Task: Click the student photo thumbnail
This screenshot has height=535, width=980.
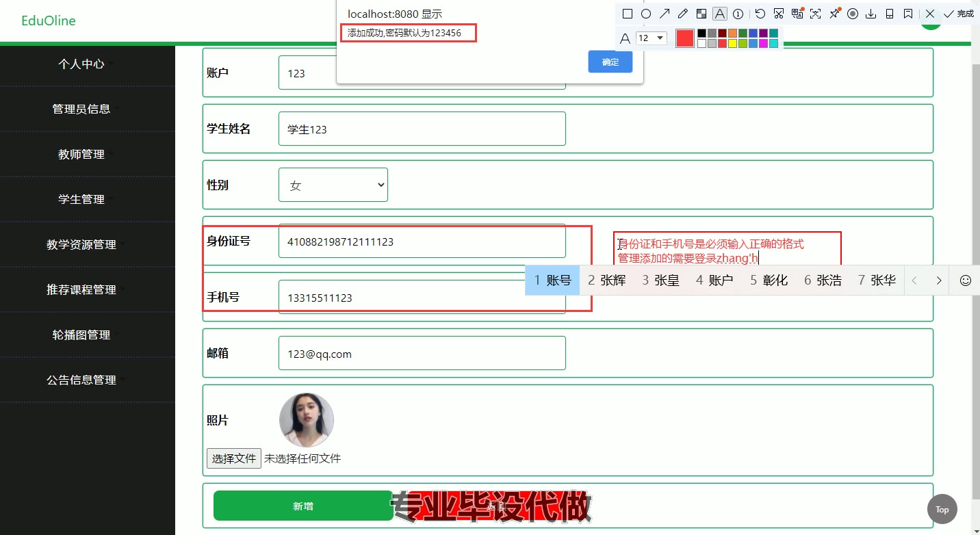Action: click(307, 420)
